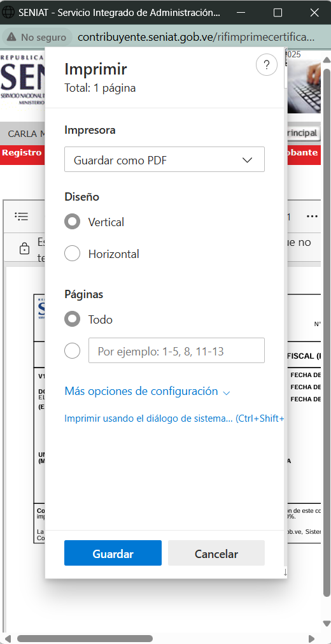
Task: Click the Cancelar button
Action: [216, 554]
